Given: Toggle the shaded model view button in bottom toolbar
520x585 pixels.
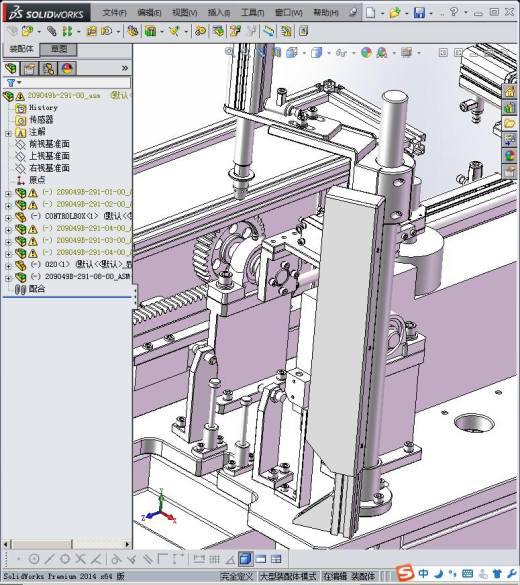Looking at the screenshot, I should click(x=245, y=559).
